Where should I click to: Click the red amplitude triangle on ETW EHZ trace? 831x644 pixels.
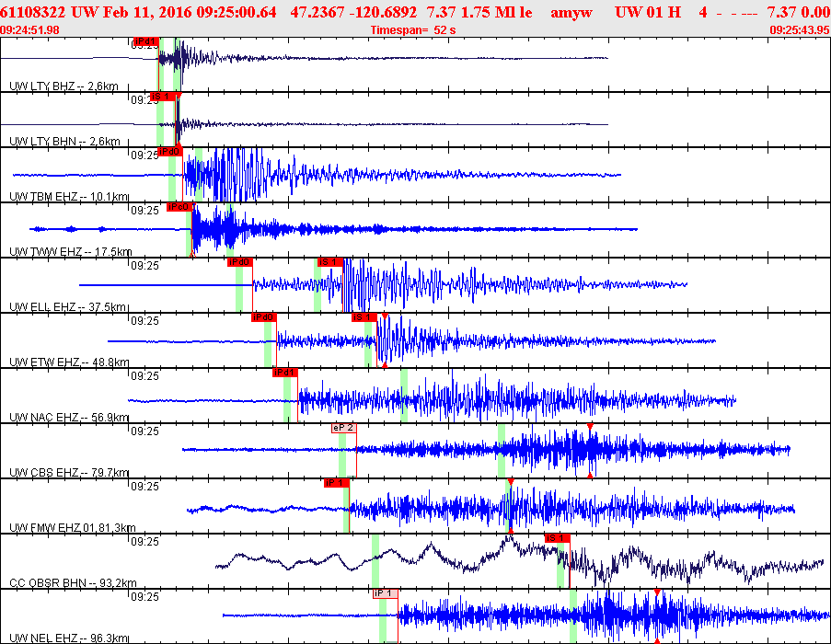pos(385,316)
